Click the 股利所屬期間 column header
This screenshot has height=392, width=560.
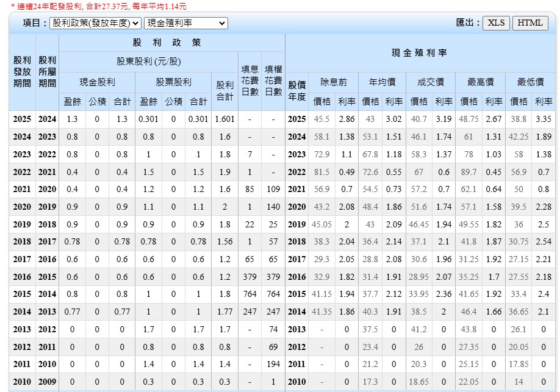click(x=47, y=72)
